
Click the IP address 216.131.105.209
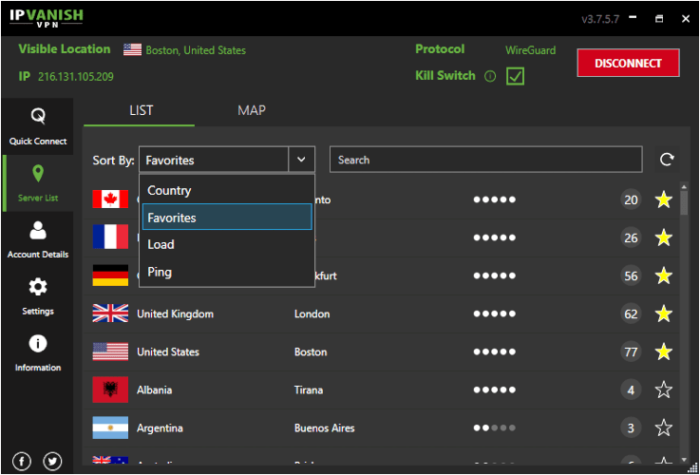(x=75, y=77)
